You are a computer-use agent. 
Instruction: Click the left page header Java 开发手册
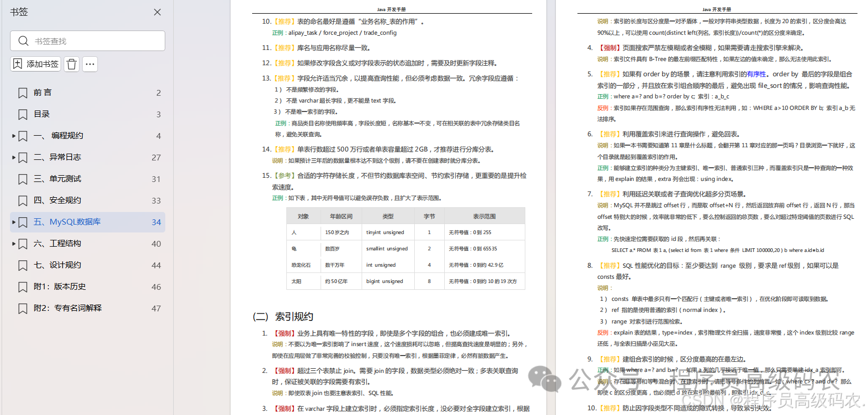click(392, 9)
